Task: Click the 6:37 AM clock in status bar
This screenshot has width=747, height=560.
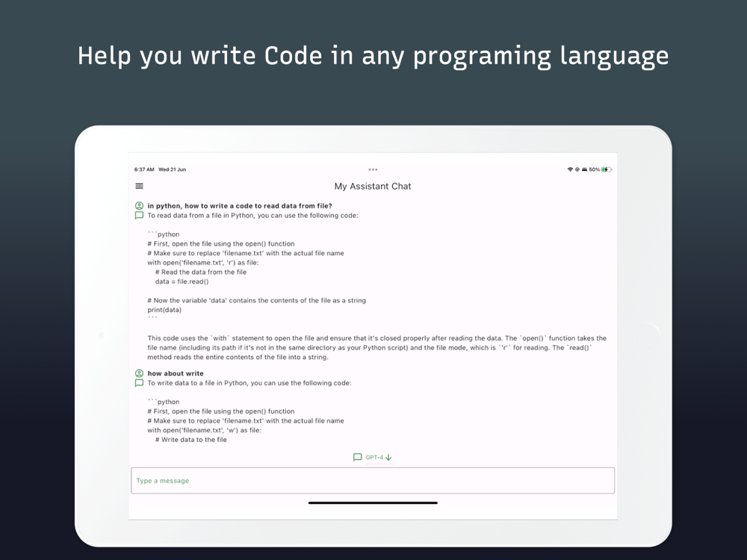Action: pos(144,169)
